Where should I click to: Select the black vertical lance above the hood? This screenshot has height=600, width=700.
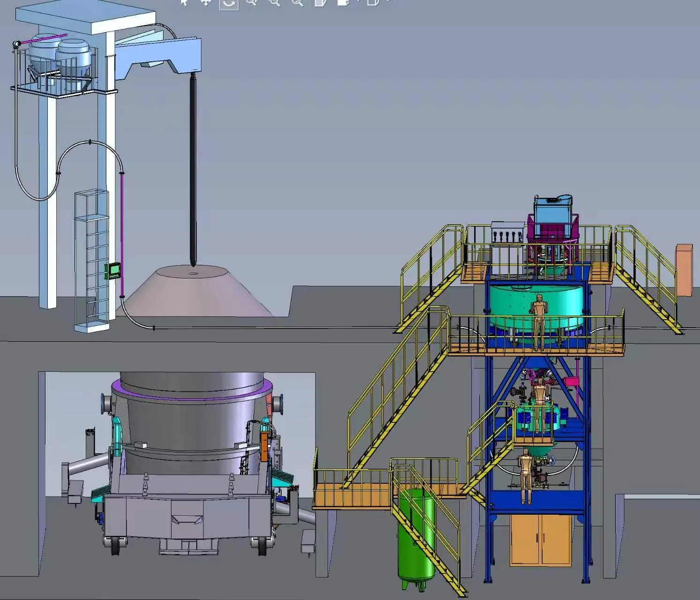193,169
